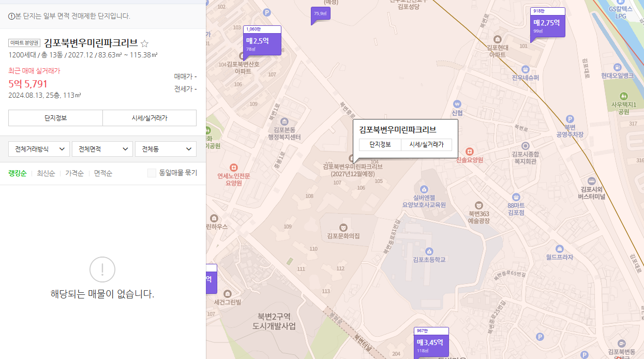Click the 88마트 김포점 shop icon

[x=516, y=197]
